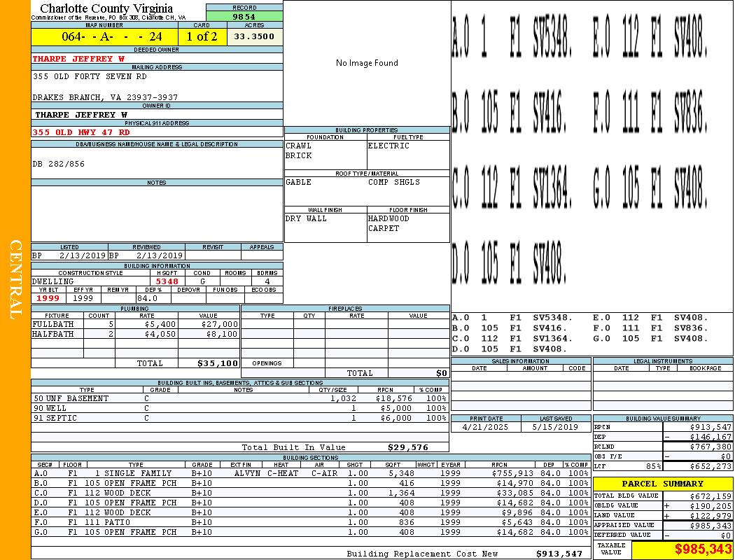Select sketch legend small line C.0 112 F1 SV1364
The image size is (735, 560).
click(x=512, y=338)
